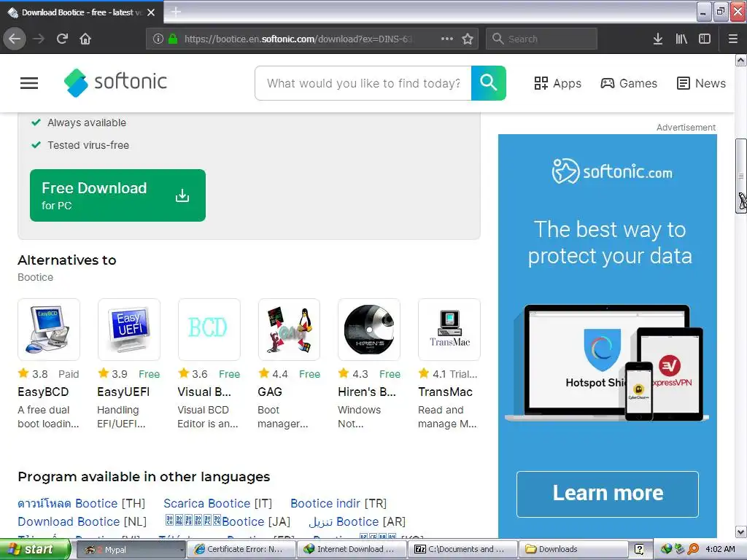Click the system clock showing 4:02 AM

pyautogui.click(x=720, y=550)
